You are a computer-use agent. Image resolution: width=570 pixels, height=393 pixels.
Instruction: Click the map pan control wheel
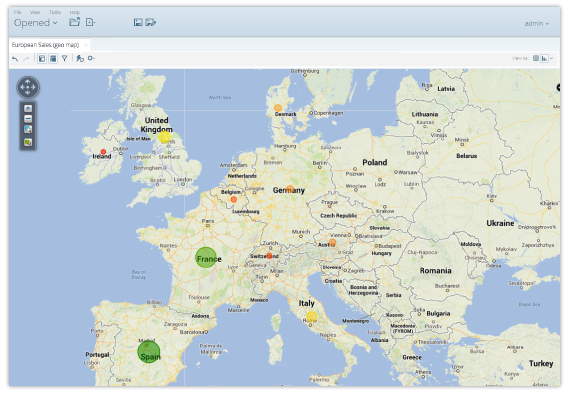point(28,87)
